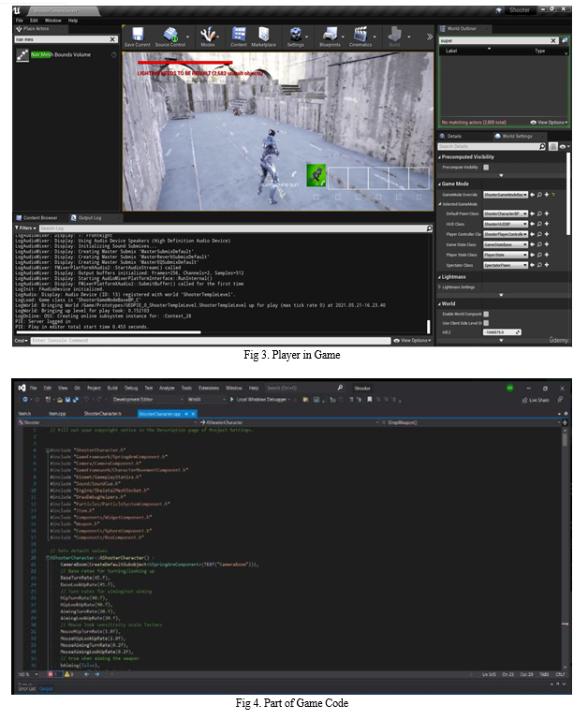Click the Output Log search magnifier

click(429, 228)
